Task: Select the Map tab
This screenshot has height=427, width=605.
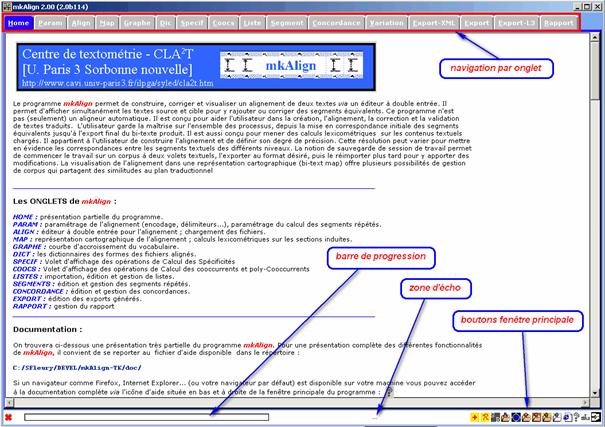Action: (x=107, y=23)
